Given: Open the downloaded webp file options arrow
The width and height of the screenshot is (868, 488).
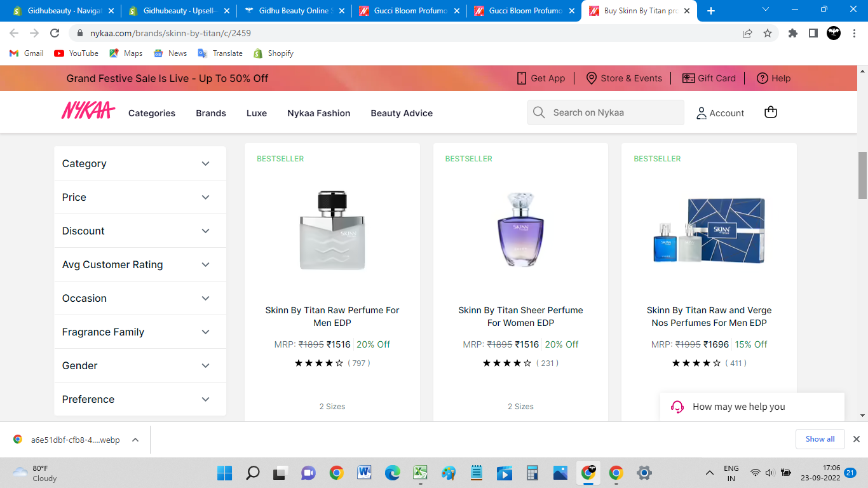Looking at the screenshot, I should [x=135, y=440].
